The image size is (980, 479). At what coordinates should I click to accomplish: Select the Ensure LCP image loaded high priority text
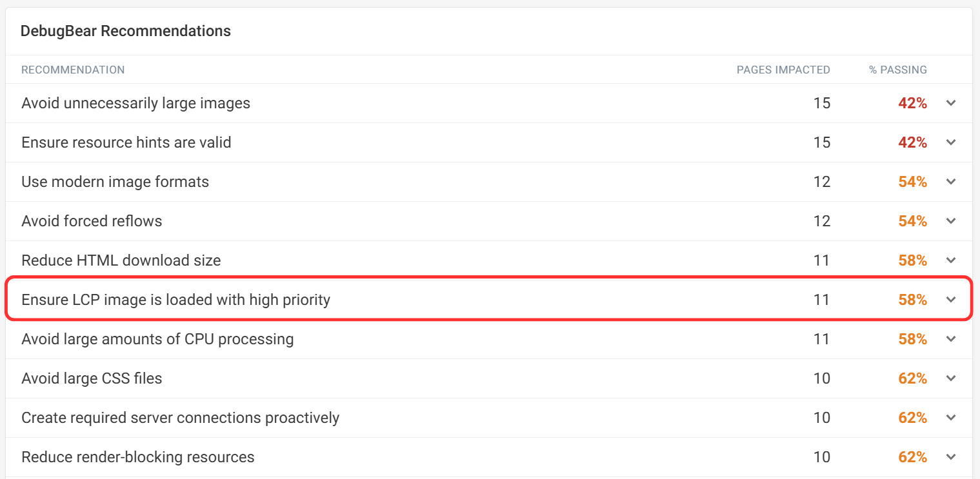point(175,299)
